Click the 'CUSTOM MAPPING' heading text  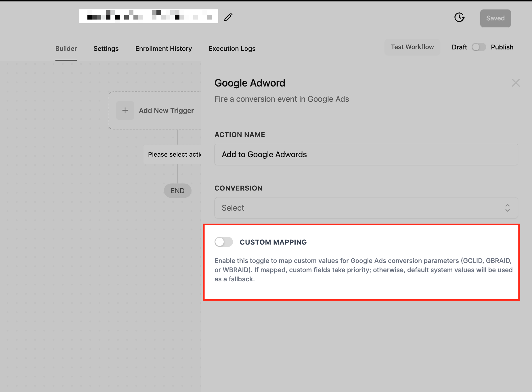click(x=273, y=242)
